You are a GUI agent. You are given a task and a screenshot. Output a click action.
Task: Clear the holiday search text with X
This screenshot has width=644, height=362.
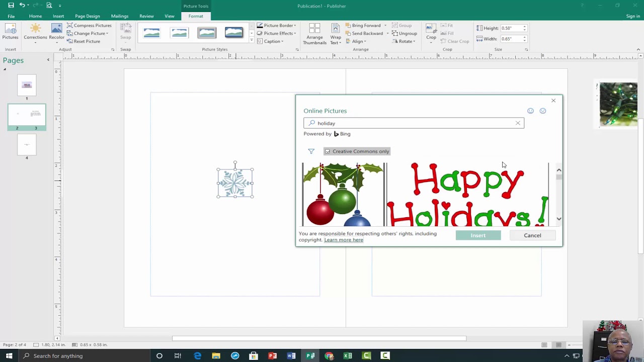[x=518, y=123]
